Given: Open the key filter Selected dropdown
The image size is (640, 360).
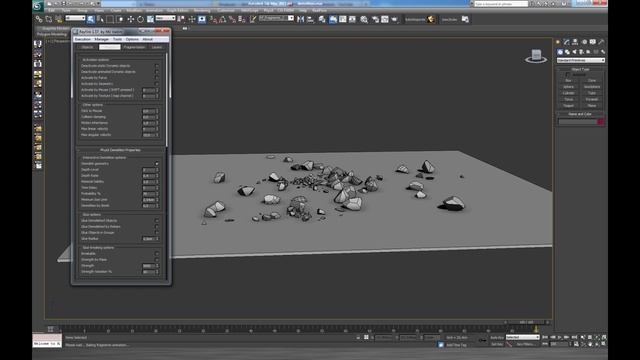Looking at the screenshot, I should 523,338.
